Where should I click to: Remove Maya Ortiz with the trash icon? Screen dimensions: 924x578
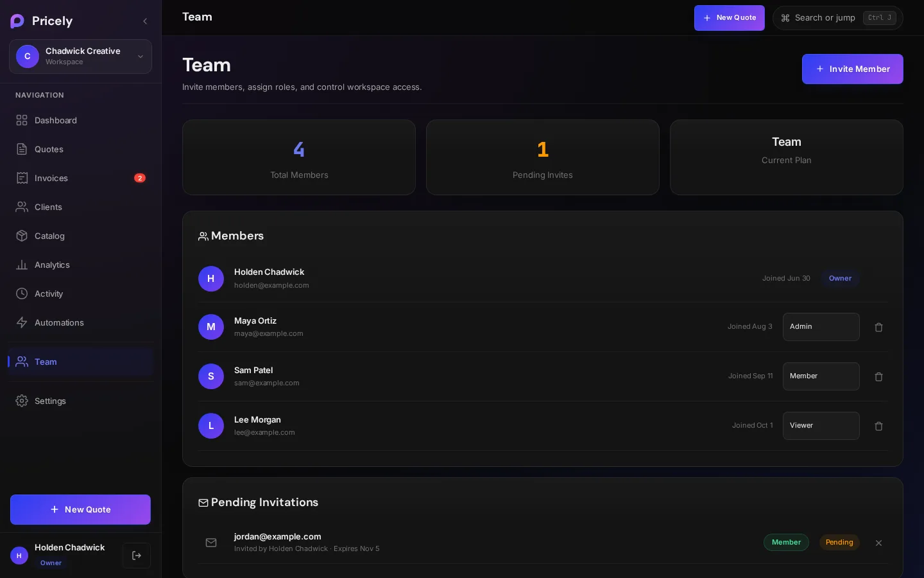pos(878,327)
